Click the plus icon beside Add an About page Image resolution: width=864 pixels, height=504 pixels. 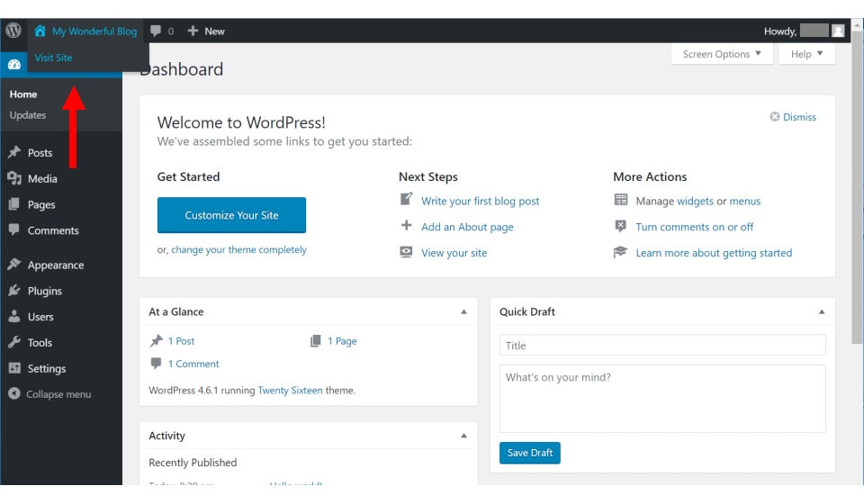coord(406,225)
